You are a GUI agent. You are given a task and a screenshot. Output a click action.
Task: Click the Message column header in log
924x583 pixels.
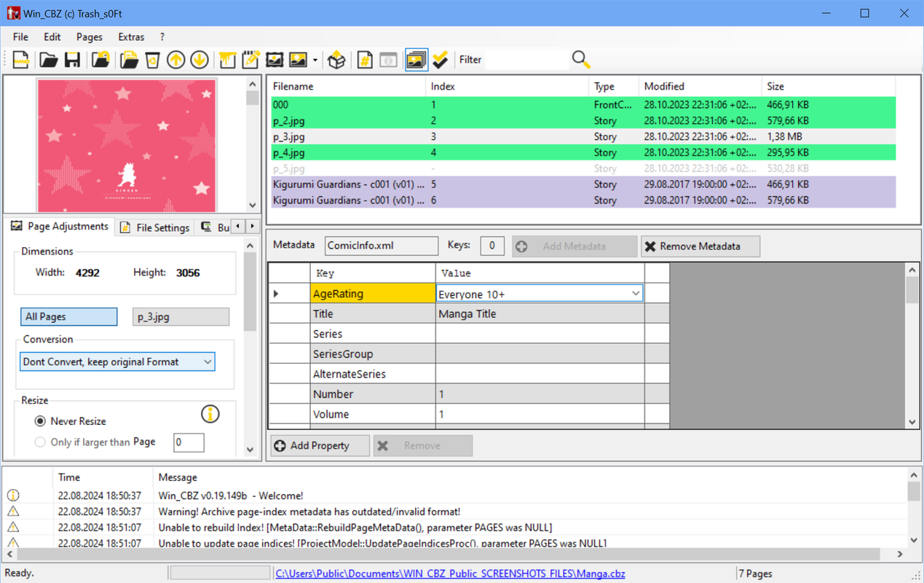[x=178, y=477]
